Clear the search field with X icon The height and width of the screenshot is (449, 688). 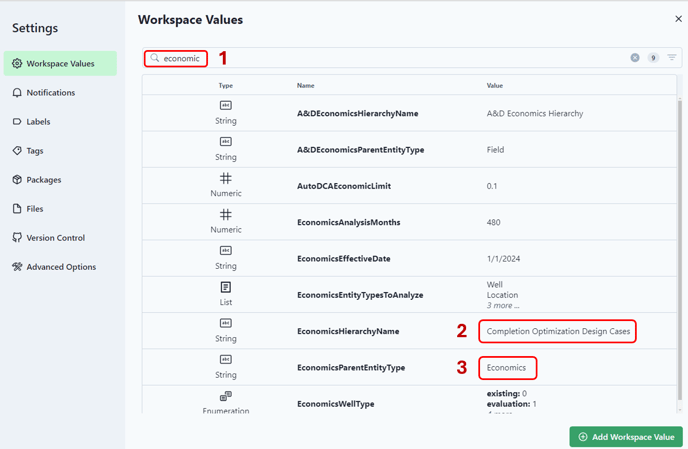pyautogui.click(x=635, y=58)
